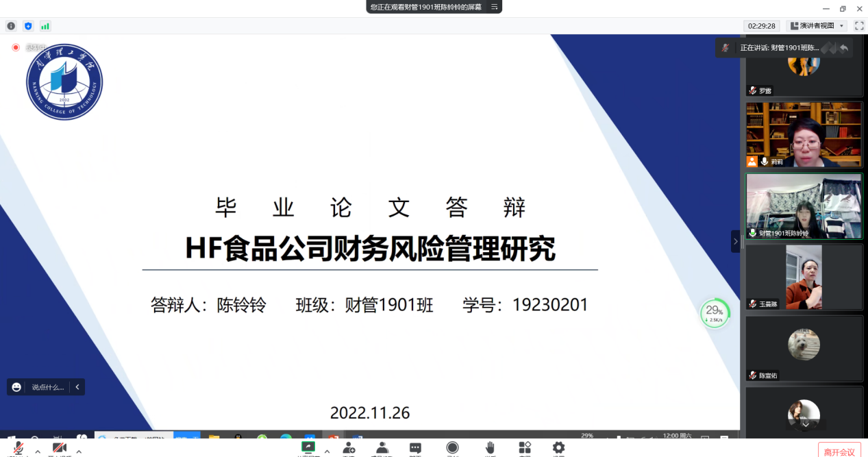Image resolution: width=868 pixels, height=457 pixels.
Task: Open the participants list icon
Action: point(382,448)
